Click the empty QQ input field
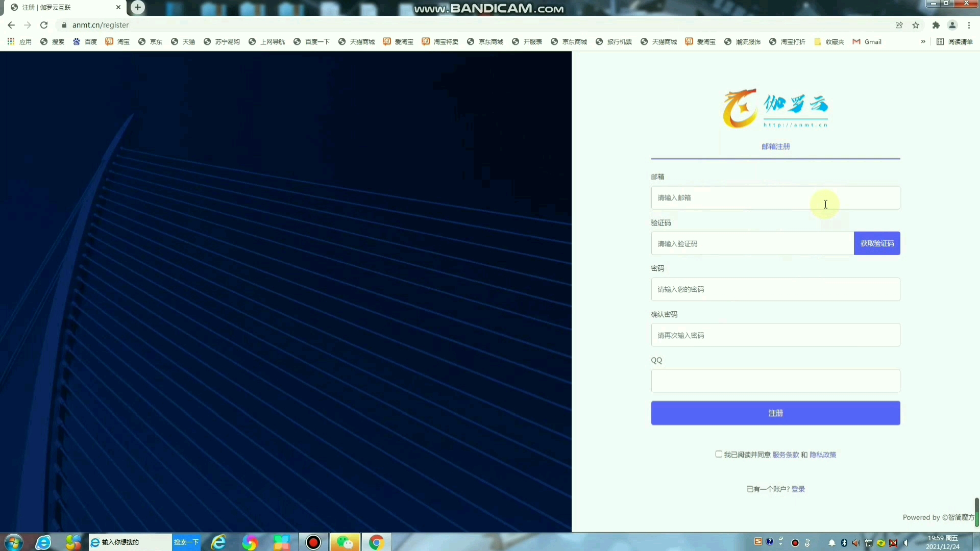The image size is (980, 551). (x=775, y=381)
